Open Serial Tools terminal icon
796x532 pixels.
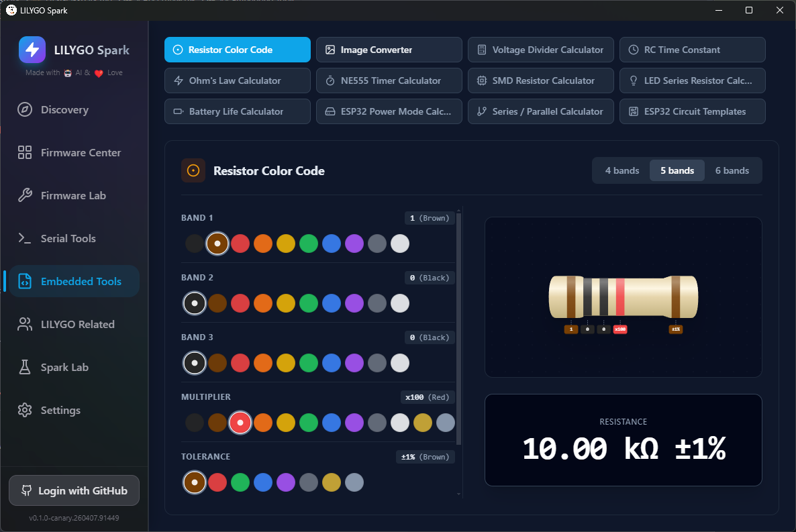(25, 239)
